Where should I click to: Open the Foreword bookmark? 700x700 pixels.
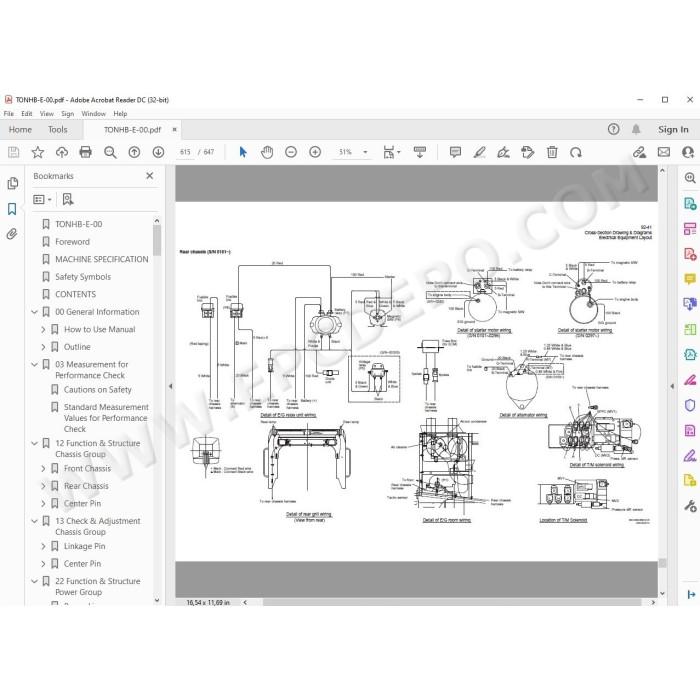[x=72, y=242]
